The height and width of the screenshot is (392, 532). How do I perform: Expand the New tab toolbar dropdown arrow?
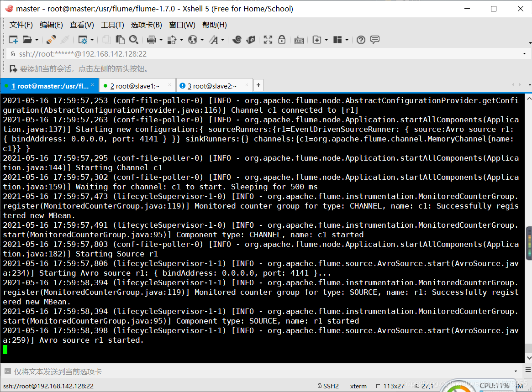tap(327, 40)
